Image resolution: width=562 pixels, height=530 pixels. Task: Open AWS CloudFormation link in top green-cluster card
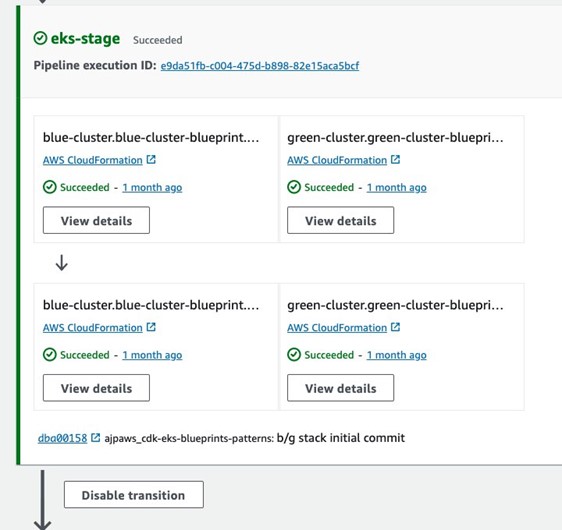pyautogui.click(x=337, y=160)
